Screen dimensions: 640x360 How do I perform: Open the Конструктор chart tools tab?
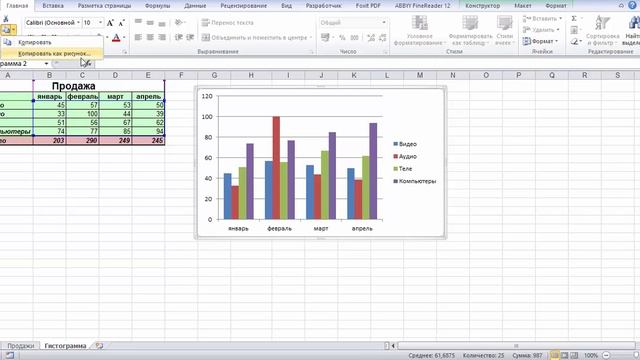pyautogui.click(x=482, y=6)
